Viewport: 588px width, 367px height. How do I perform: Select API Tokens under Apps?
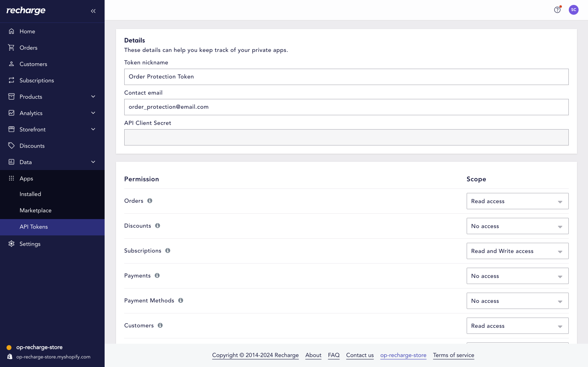52,227
